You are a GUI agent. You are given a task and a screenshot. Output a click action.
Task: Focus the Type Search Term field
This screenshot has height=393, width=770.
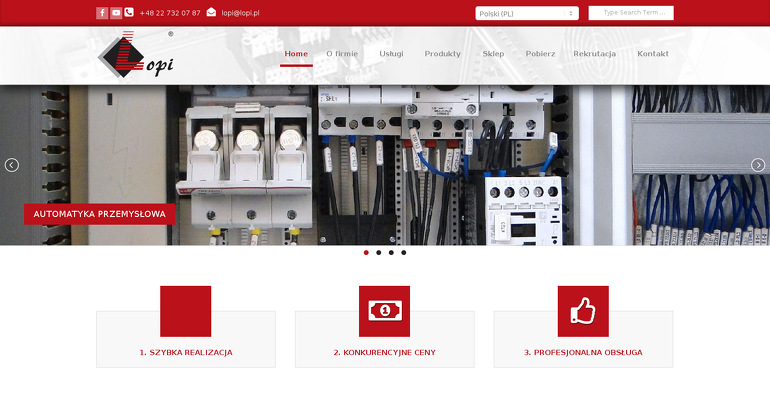[x=631, y=13]
